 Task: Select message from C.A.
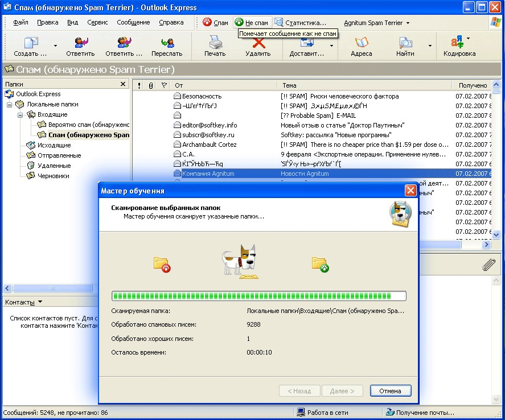click(x=311, y=154)
